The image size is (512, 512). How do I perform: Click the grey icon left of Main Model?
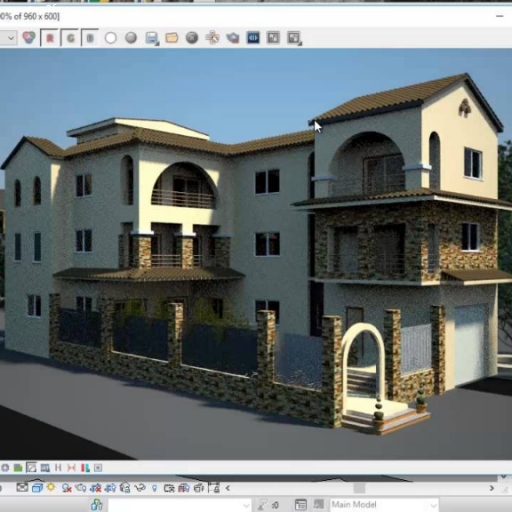coord(318,504)
